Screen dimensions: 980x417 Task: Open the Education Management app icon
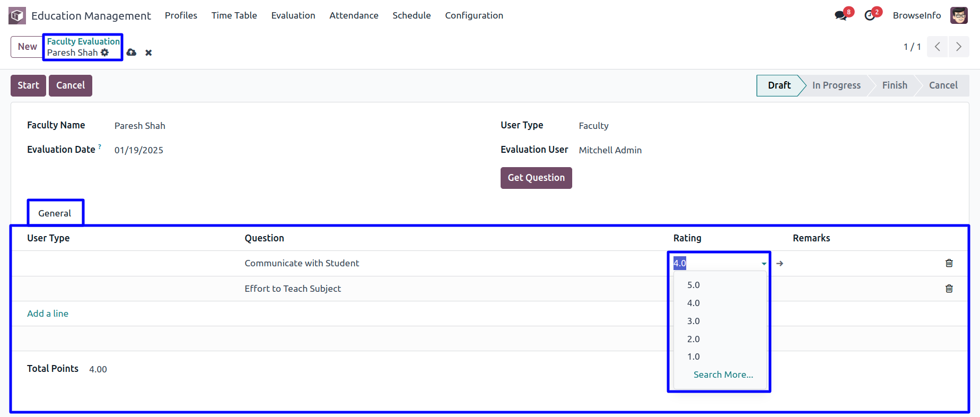tap(17, 15)
